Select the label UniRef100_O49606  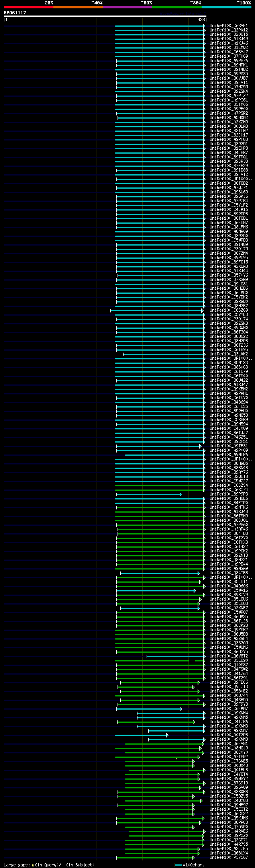229,586
